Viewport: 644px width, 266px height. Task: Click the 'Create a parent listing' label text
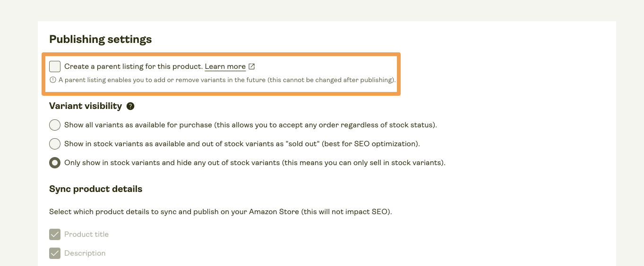coord(133,66)
